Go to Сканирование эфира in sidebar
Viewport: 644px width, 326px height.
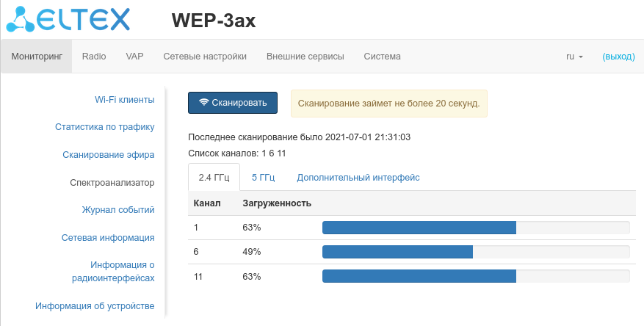pyautogui.click(x=108, y=155)
